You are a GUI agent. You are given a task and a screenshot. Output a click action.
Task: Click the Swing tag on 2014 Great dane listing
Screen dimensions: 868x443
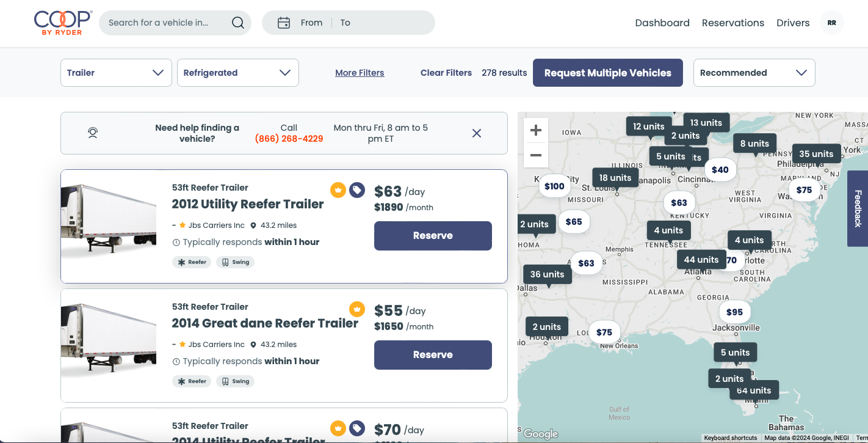tap(236, 381)
